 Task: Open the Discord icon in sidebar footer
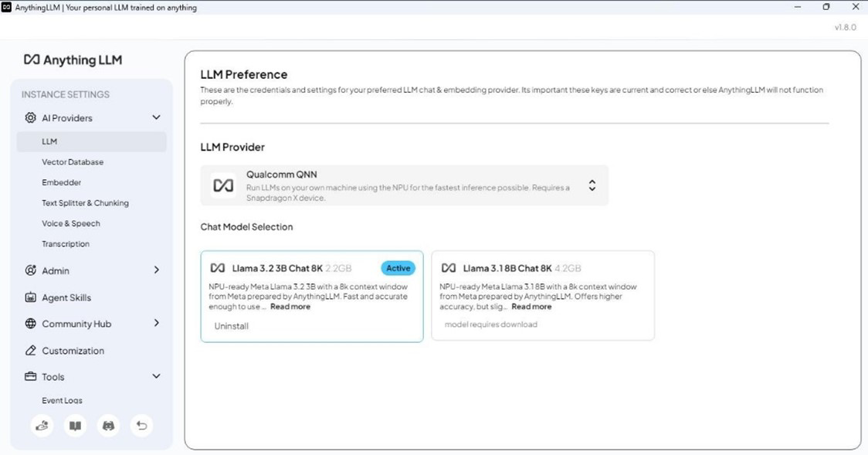[x=108, y=425]
